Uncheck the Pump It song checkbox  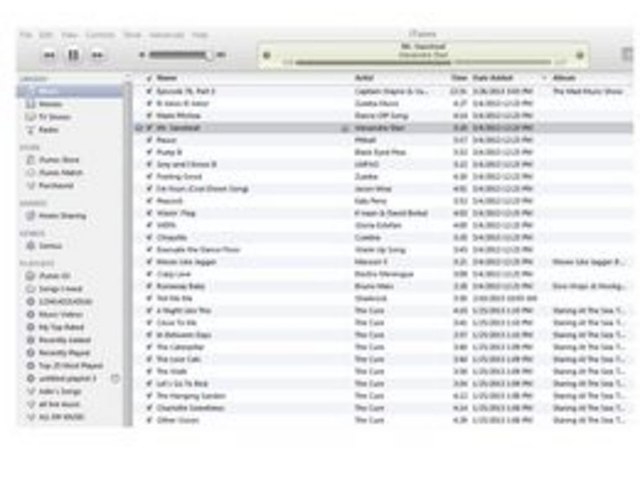point(149,152)
